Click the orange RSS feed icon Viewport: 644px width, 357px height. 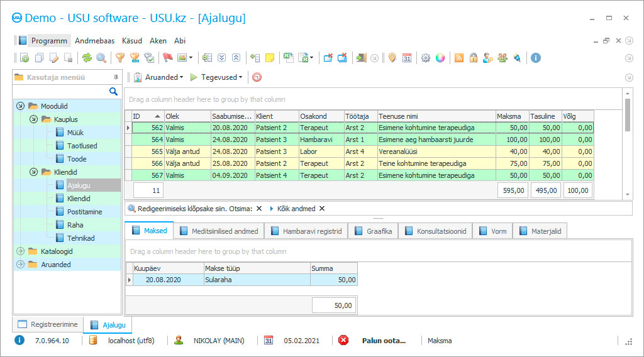pyautogui.click(x=458, y=58)
